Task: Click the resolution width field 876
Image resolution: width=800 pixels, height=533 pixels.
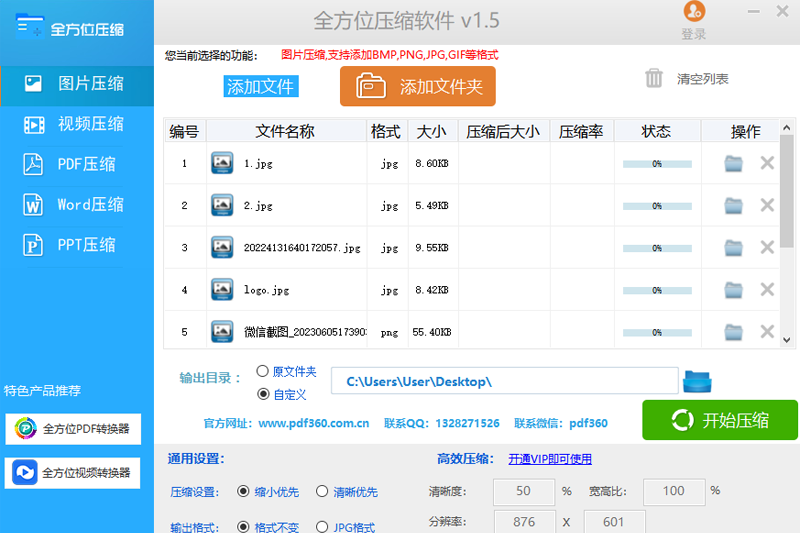Action: tap(524, 522)
